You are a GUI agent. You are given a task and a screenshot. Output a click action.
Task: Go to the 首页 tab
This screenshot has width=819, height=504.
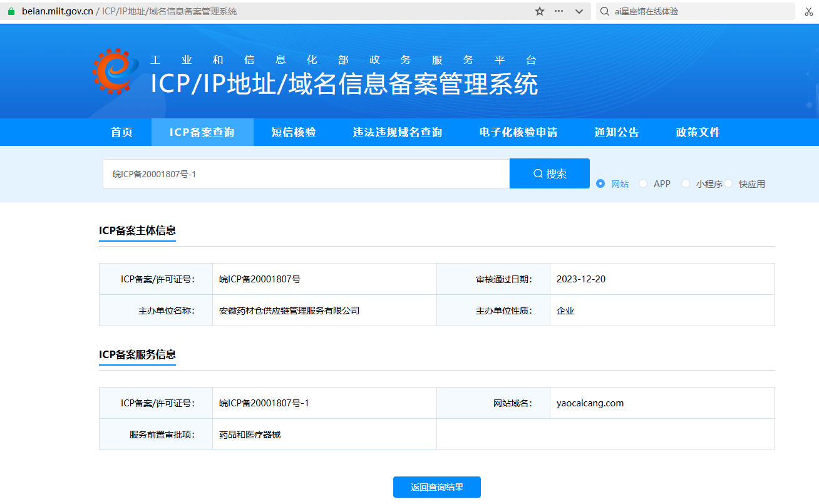tap(122, 132)
